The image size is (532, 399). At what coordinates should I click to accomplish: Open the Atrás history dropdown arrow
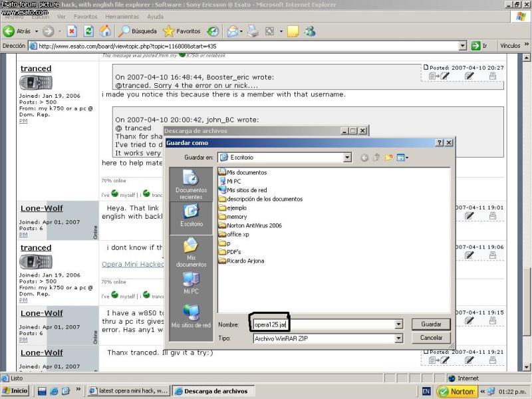point(37,31)
